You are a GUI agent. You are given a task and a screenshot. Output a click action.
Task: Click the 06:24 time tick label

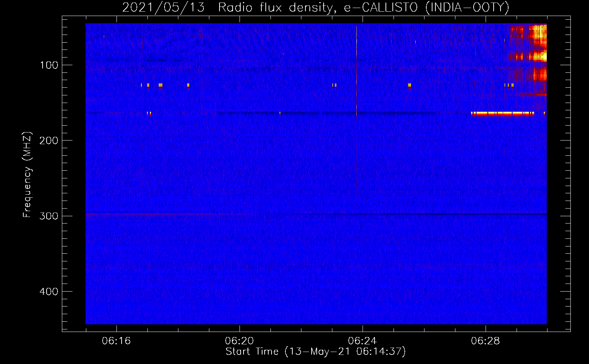point(362,341)
